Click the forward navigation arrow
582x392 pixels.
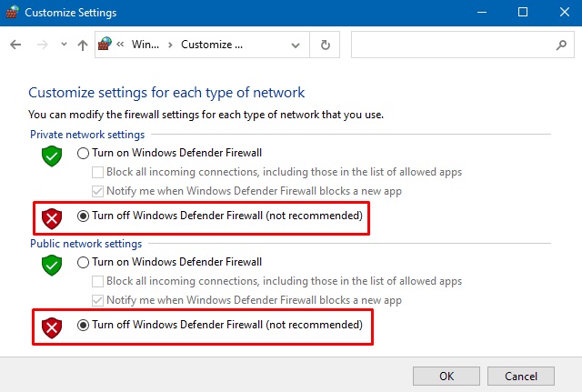pos(43,45)
